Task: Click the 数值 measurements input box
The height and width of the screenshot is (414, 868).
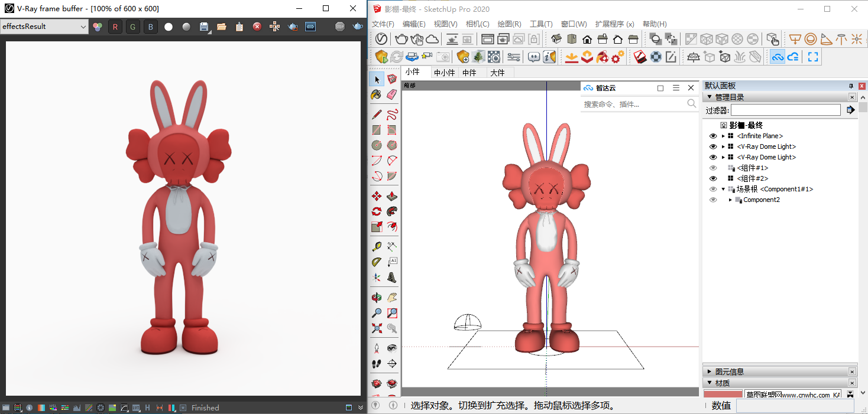Action: click(x=795, y=406)
